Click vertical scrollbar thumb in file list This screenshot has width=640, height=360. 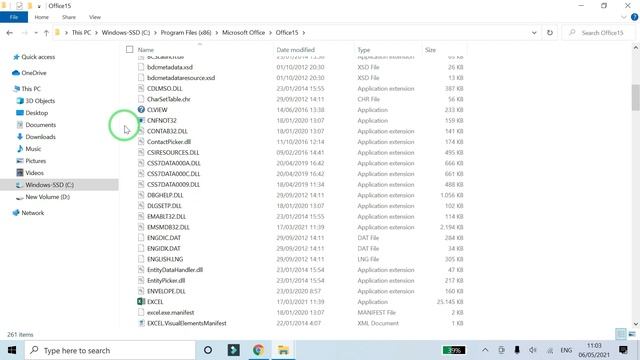pyautogui.click(x=636, y=97)
